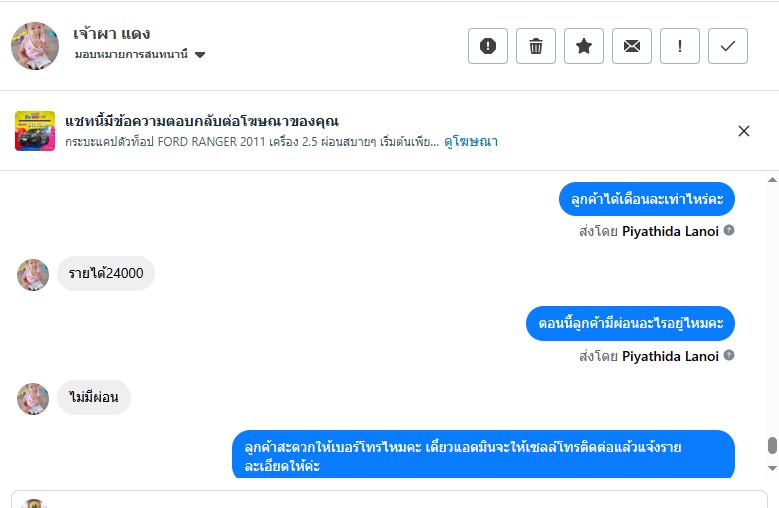Click avatar beside รายได้24000 message

[33, 274]
